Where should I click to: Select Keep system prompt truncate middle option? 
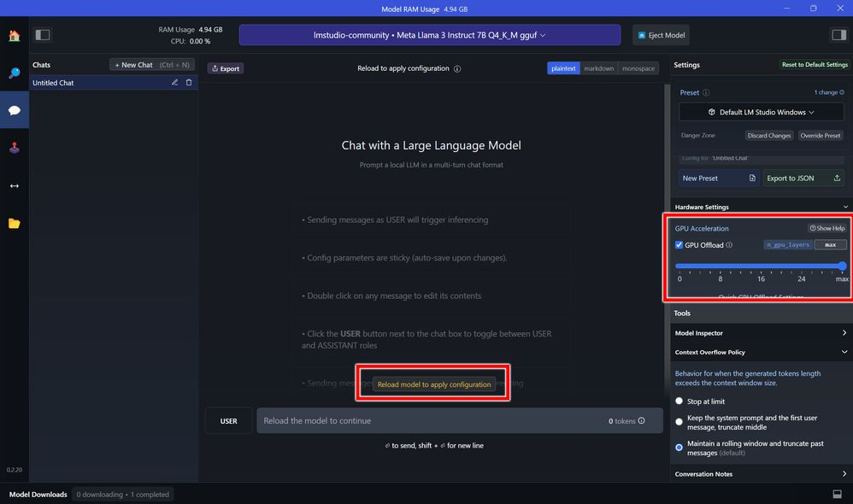point(679,422)
